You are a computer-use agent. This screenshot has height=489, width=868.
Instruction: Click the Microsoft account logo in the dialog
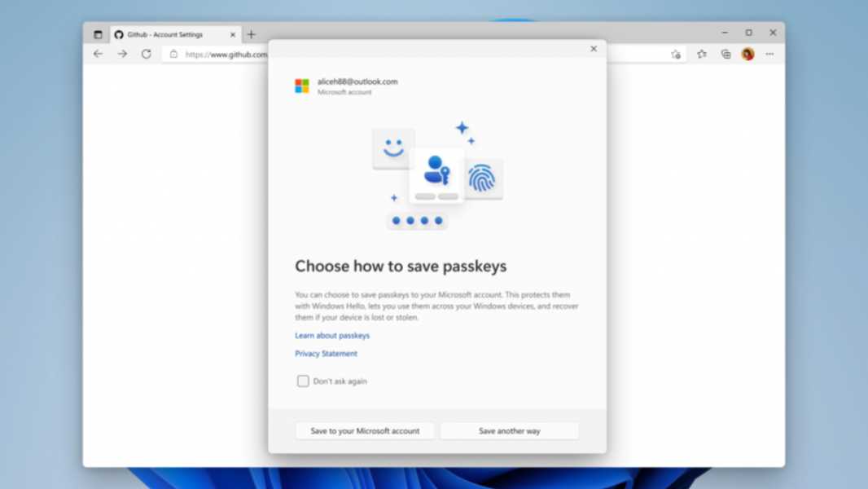(303, 86)
